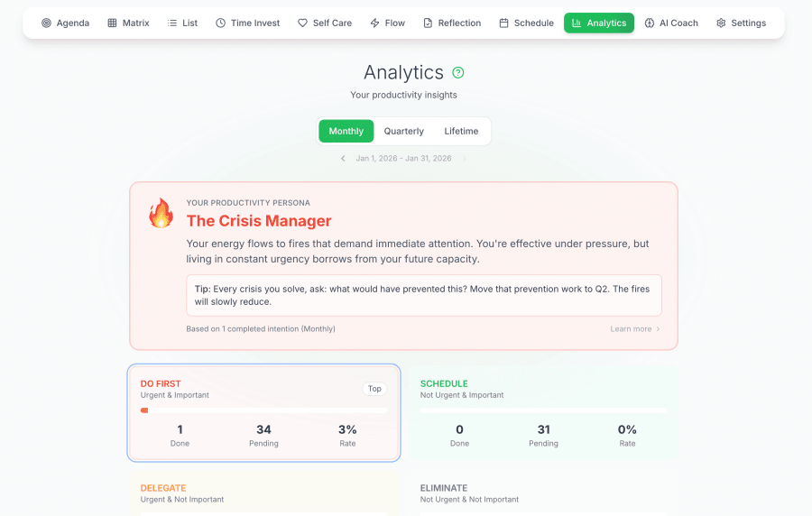Go to the Schedule tab
This screenshot has width=812, height=516.
526,23
